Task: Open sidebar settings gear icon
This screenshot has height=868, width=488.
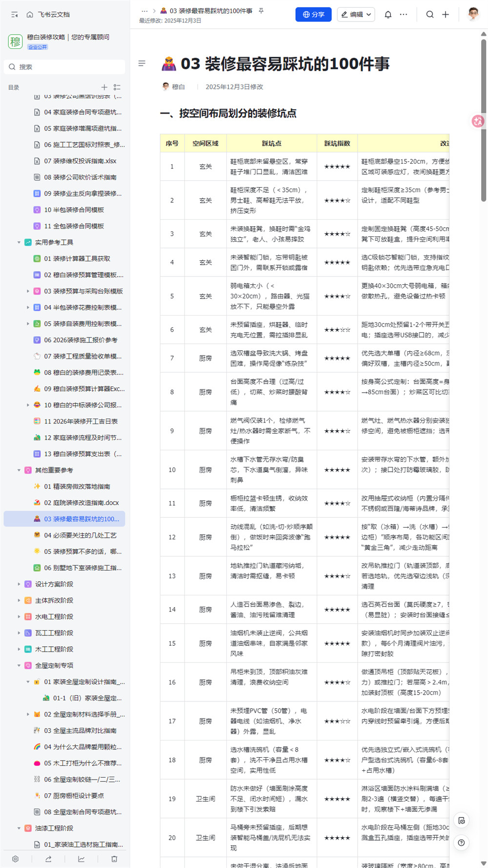Action: pos(16,859)
